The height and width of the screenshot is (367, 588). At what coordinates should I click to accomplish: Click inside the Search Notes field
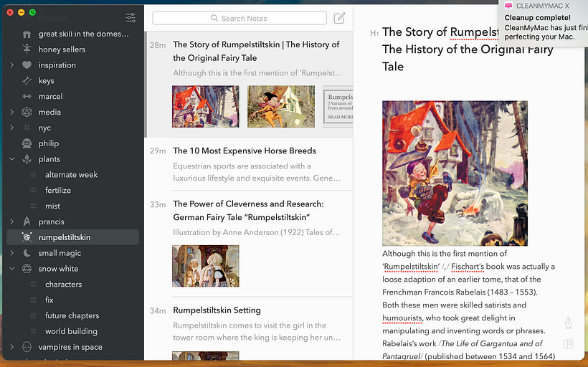click(x=240, y=18)
